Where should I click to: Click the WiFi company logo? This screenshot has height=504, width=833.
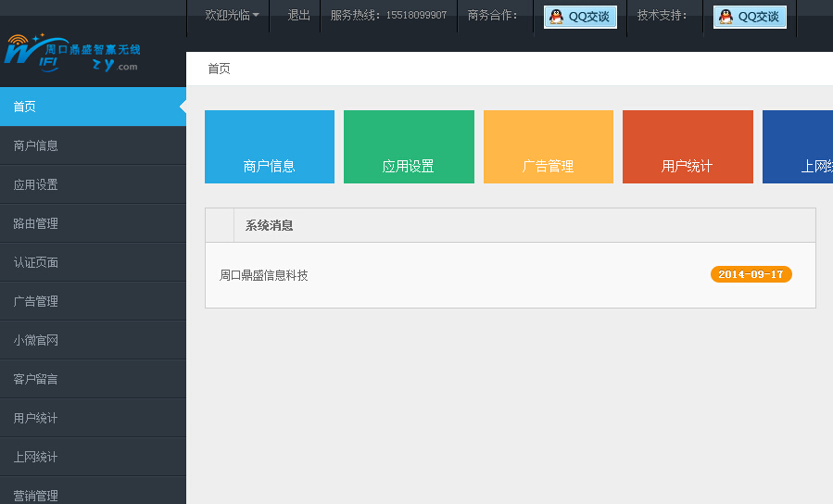(72, 53)
